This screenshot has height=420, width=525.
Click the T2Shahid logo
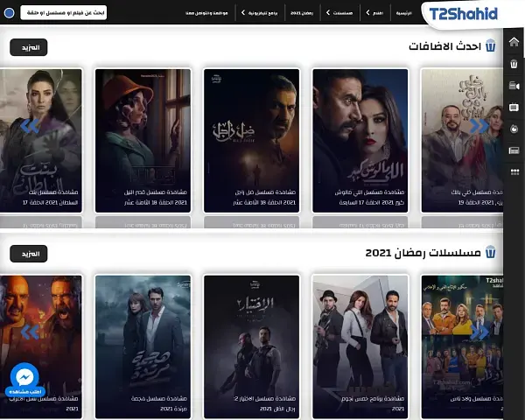point(464,13)
